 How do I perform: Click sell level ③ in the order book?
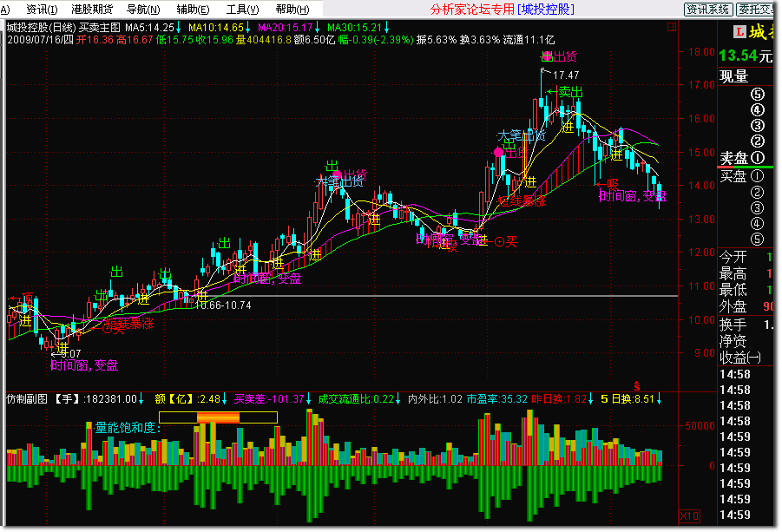click(757, 126)
